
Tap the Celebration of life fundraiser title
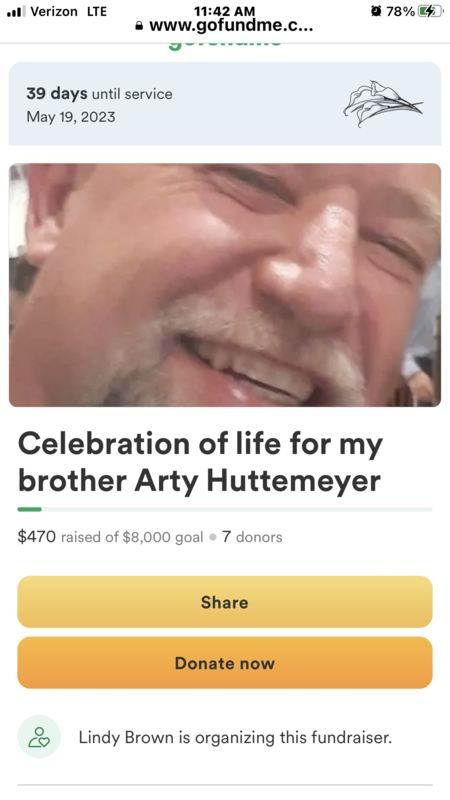pos(201,462)
